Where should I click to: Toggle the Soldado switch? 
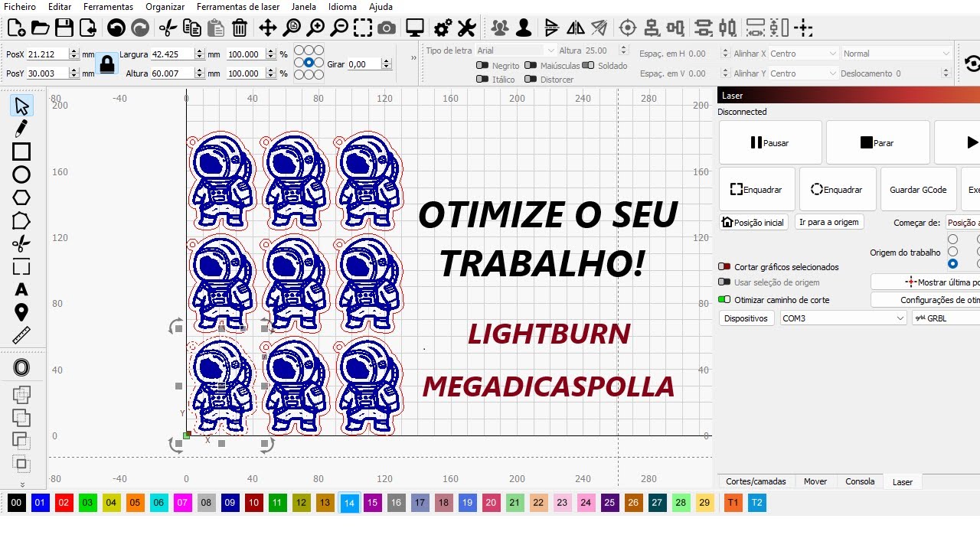[588, 66]
